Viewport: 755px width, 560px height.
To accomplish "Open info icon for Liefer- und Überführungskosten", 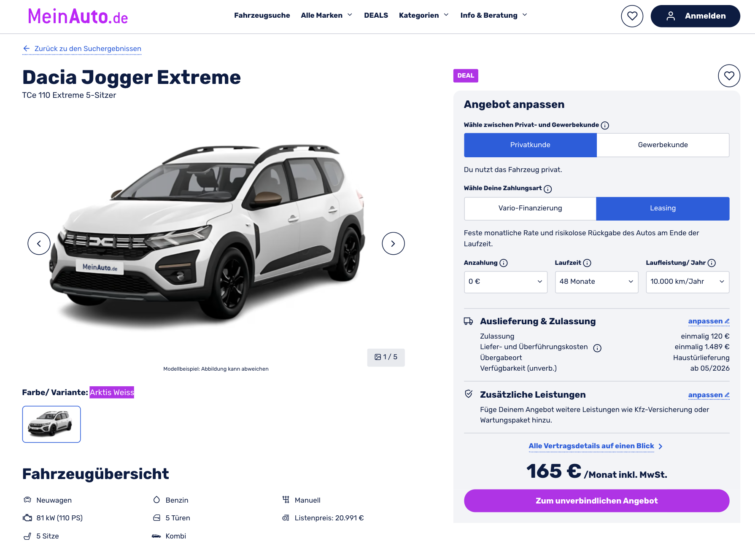I will pyautogui.click(x=597, y=348).
